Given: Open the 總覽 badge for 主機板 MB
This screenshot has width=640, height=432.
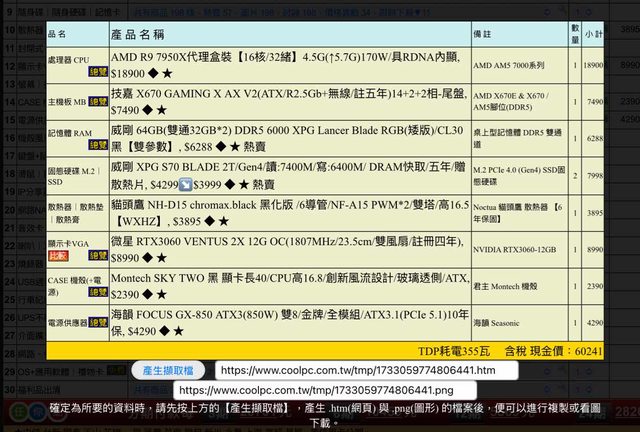Looking at the screenshot, I should click(x=97, y=101).
